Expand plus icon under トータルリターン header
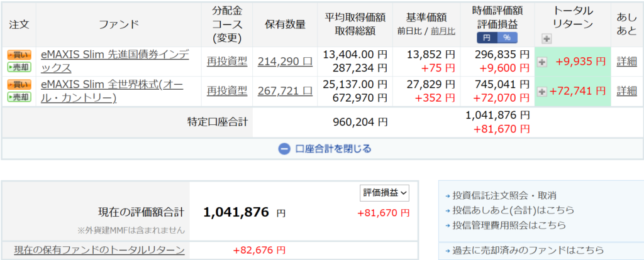The image size is (644, 260). pos(547,39)
